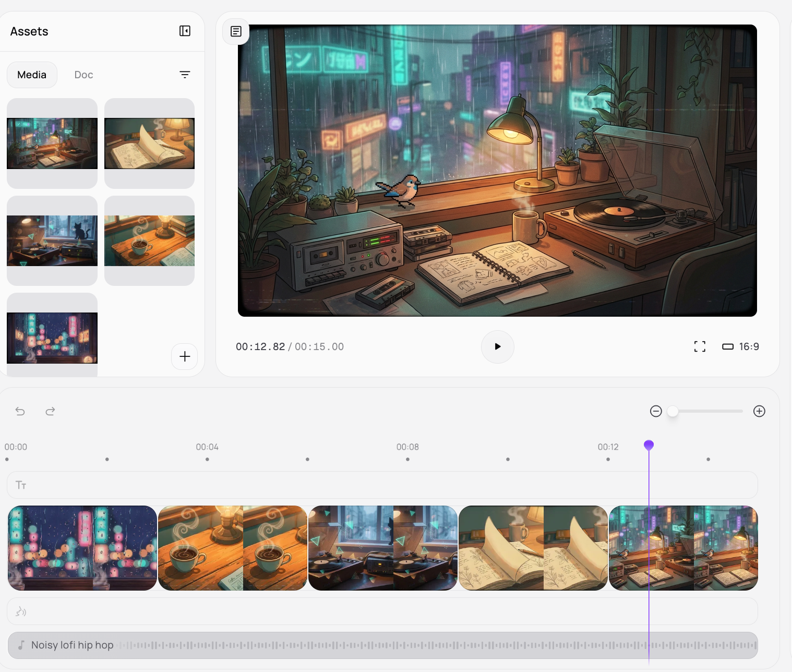This screenshot has height=672, width=792.
Task: Open the script notes icon on preview
Action: [236, 32]
